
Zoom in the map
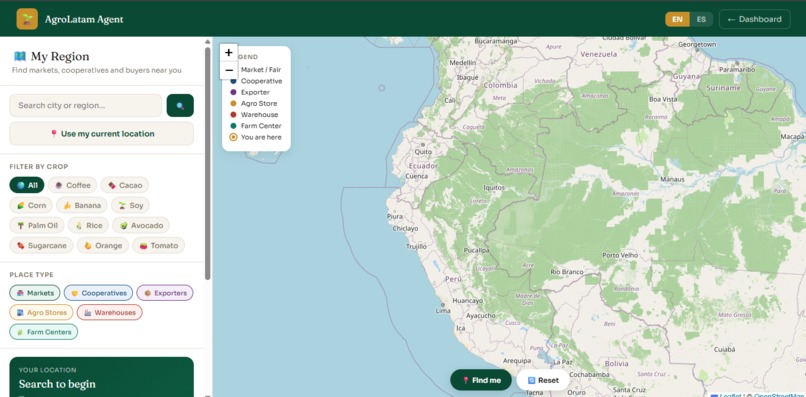pyautogui.click(x=229, y=52)
